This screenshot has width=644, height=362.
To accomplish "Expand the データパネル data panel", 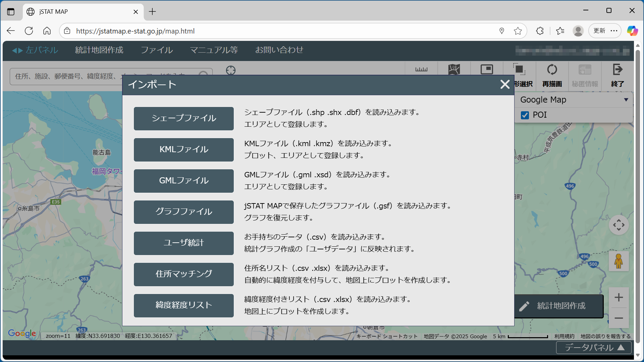I will pyautogui.click(x=594, y=348).
